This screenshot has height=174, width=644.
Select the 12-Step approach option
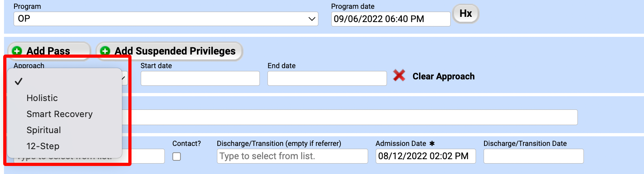click(x=43, y=146)
